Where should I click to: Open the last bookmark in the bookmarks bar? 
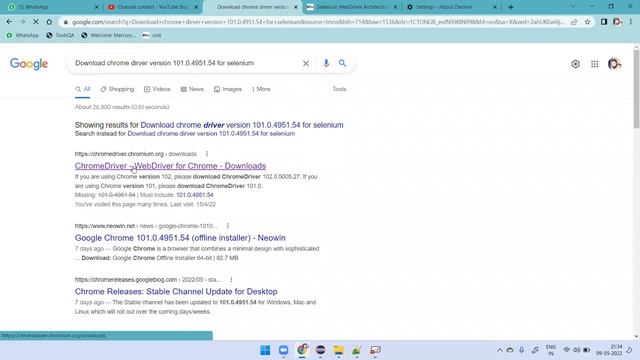click(x=152, y=36)
